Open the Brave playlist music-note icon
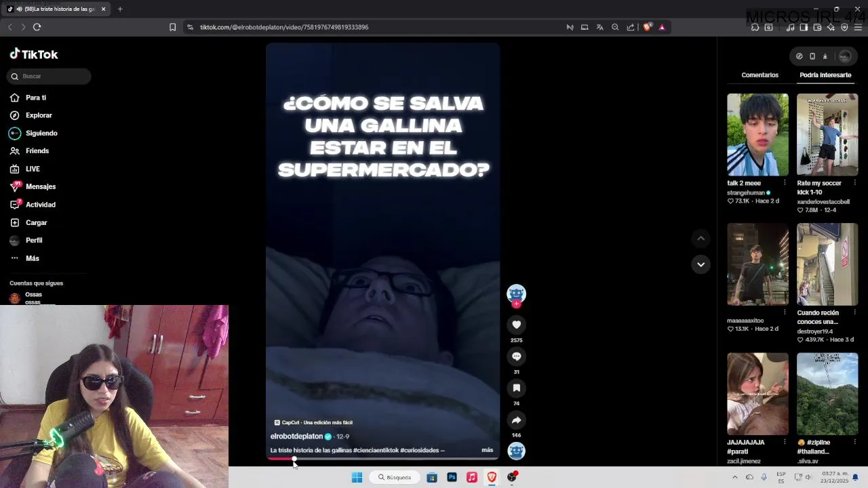Viewport: 868px width, 488px height. pos(790,27)
